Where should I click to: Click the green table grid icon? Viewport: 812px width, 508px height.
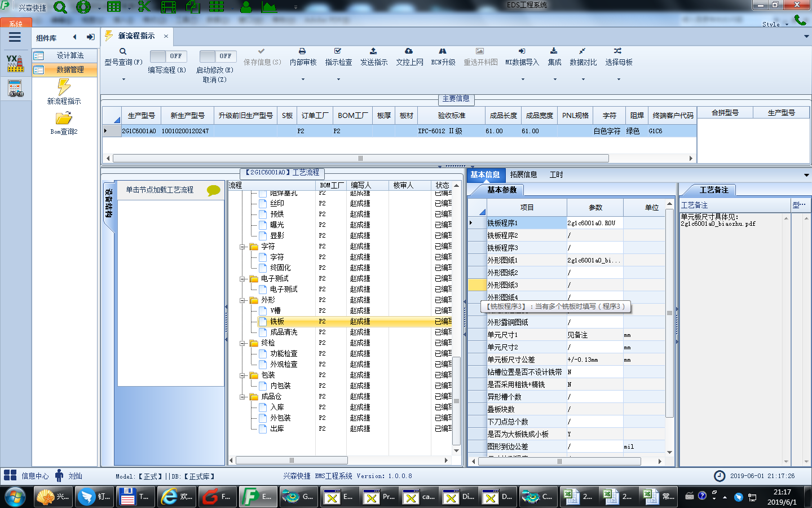114,7
